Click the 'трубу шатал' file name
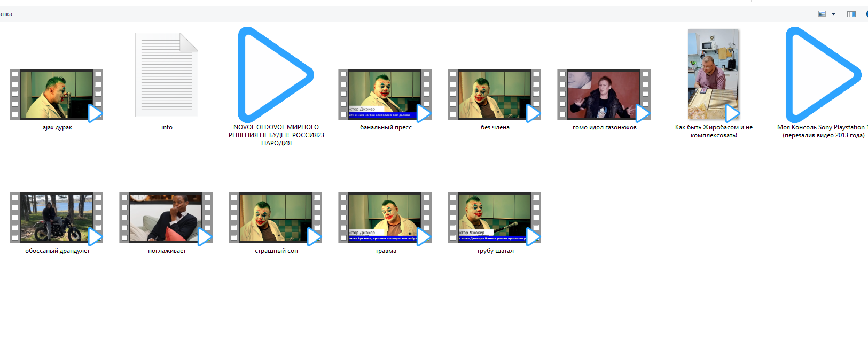 495,251
